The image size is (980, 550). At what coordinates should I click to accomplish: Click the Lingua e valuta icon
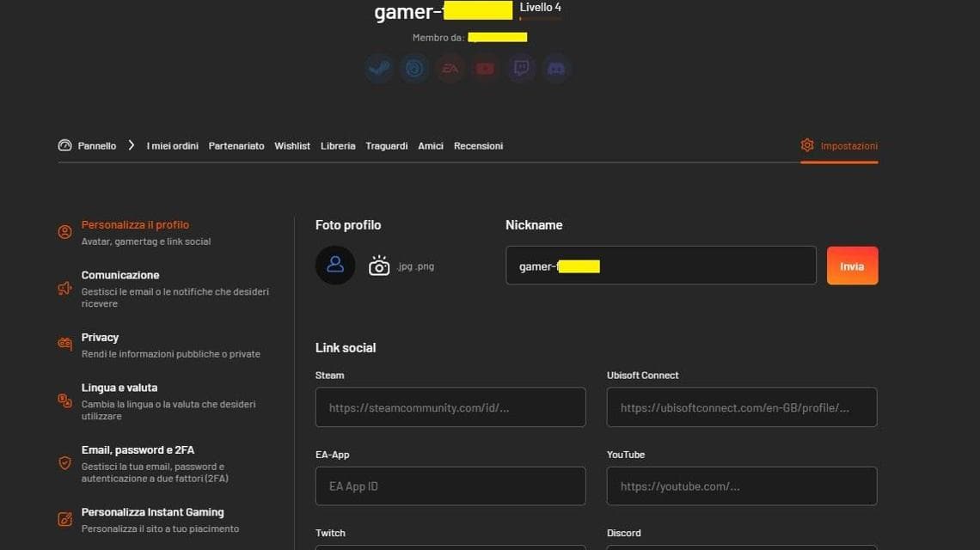64,400
